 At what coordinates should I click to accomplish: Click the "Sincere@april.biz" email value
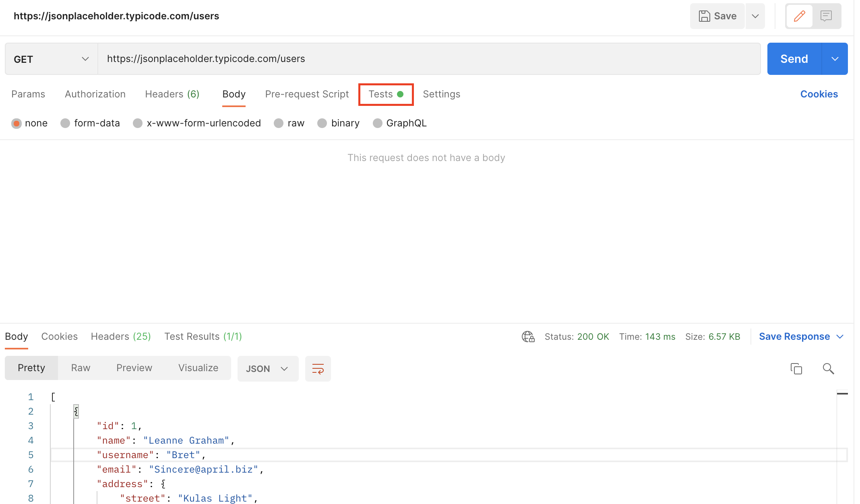click(x=203, y=469)
